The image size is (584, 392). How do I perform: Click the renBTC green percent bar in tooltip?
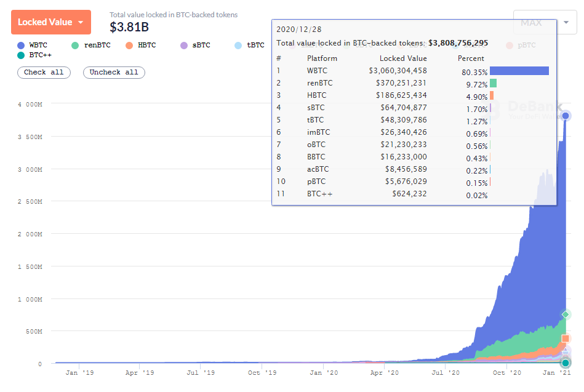click(x=493, y=83)
